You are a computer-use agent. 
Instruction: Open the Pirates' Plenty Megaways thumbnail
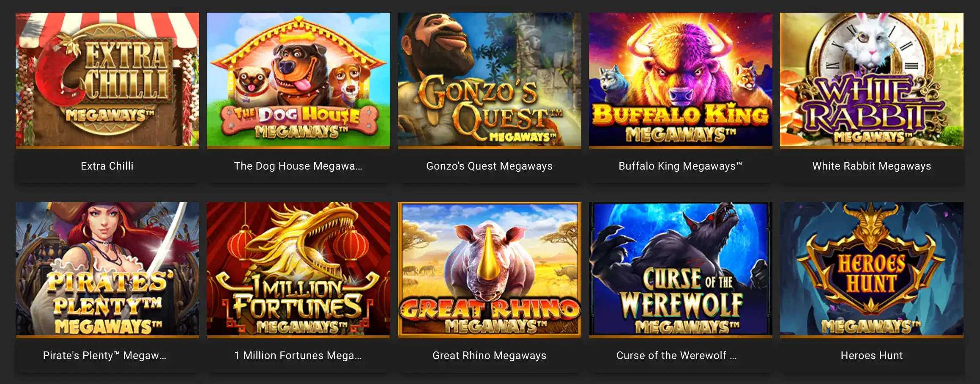[x=107, y=269]
